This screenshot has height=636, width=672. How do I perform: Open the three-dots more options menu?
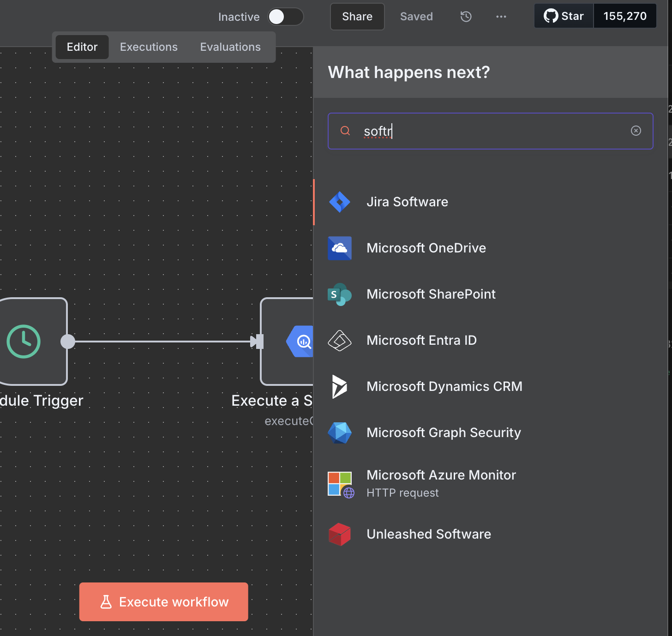tap(501, 17)
